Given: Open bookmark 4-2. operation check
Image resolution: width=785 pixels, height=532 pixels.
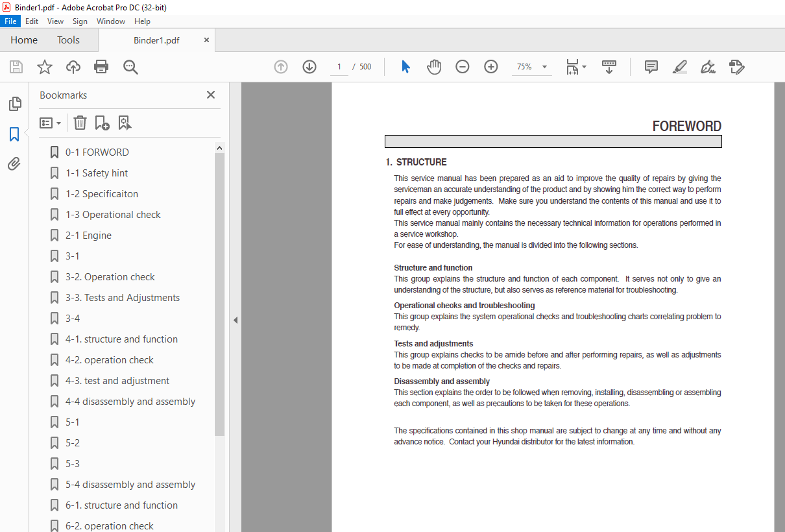Looking at the screenshot, I should coord(109,360).
